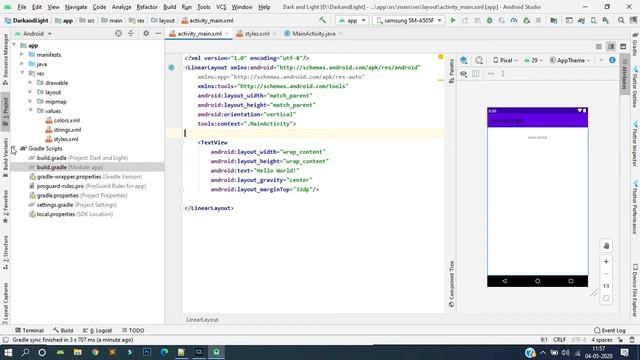
Task: Run the app with the green play button
Action: 453,20
